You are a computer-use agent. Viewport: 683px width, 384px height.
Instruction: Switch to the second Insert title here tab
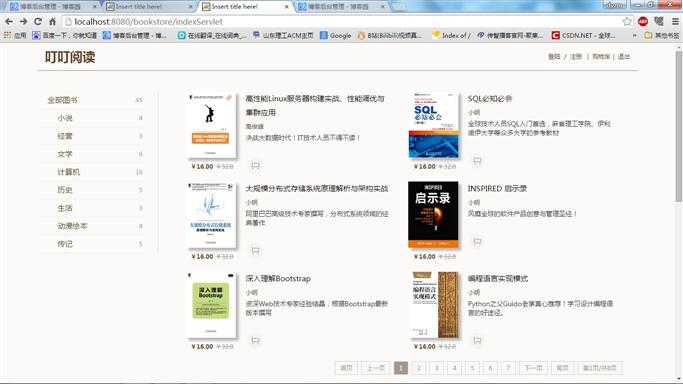[x=149, y=7]
